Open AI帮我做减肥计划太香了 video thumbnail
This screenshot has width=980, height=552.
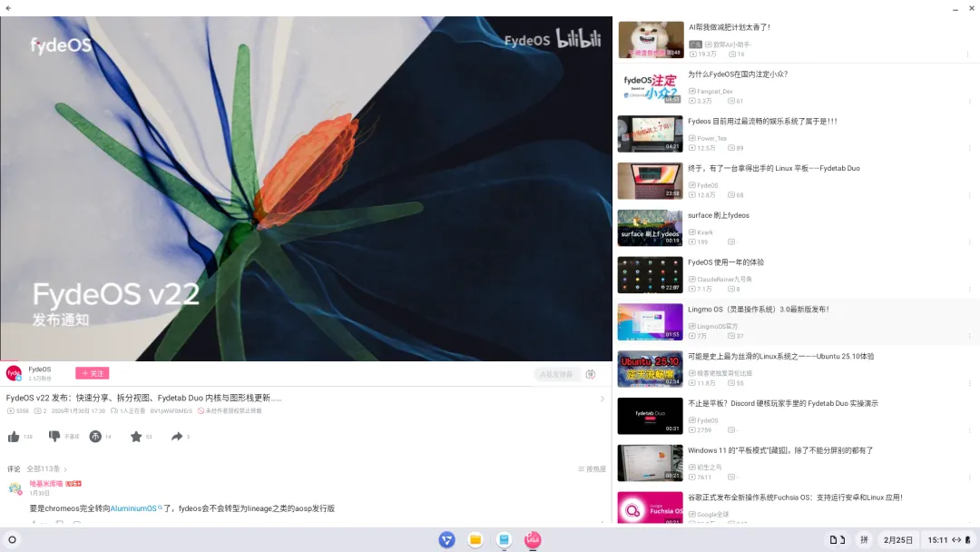651,39
